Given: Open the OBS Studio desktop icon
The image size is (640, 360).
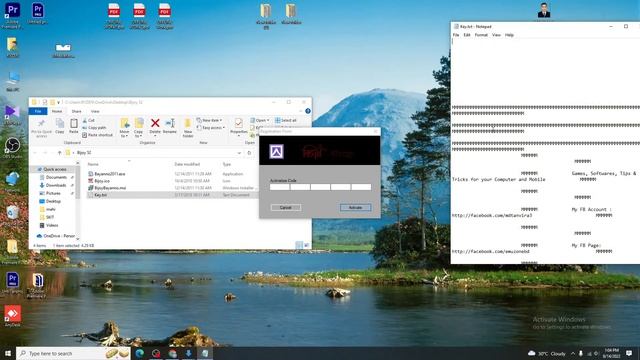Looking at the screenshot, I should pyautogui.click(x=12, y=148).
